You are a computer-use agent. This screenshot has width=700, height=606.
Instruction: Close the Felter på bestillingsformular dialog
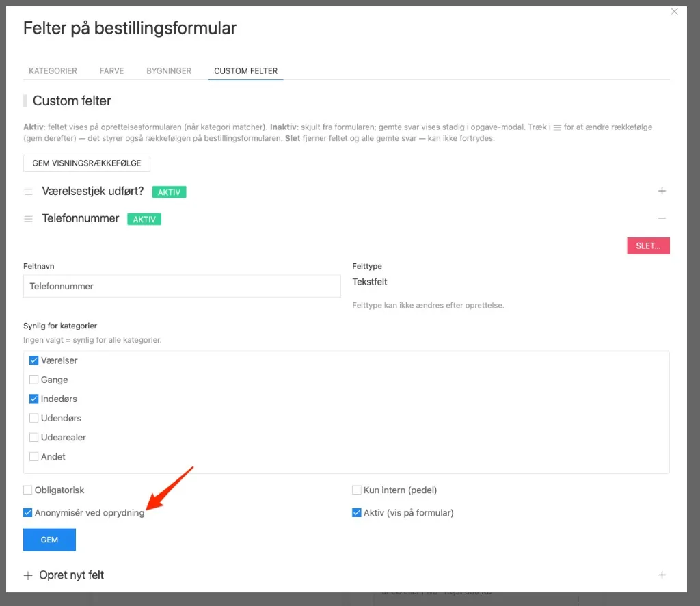pyautogui.click(x=674, y=12)
